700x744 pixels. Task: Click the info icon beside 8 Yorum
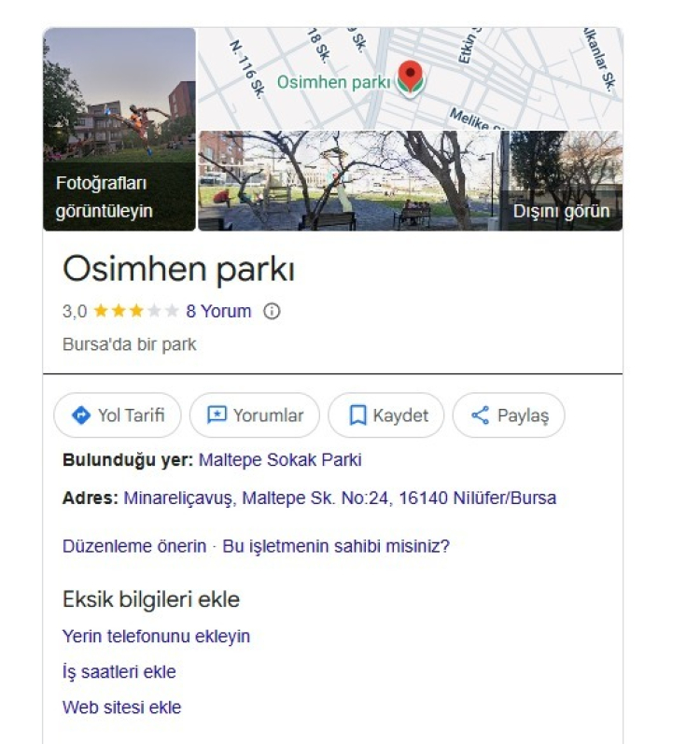pyautogui.click(x=272, y=311)
